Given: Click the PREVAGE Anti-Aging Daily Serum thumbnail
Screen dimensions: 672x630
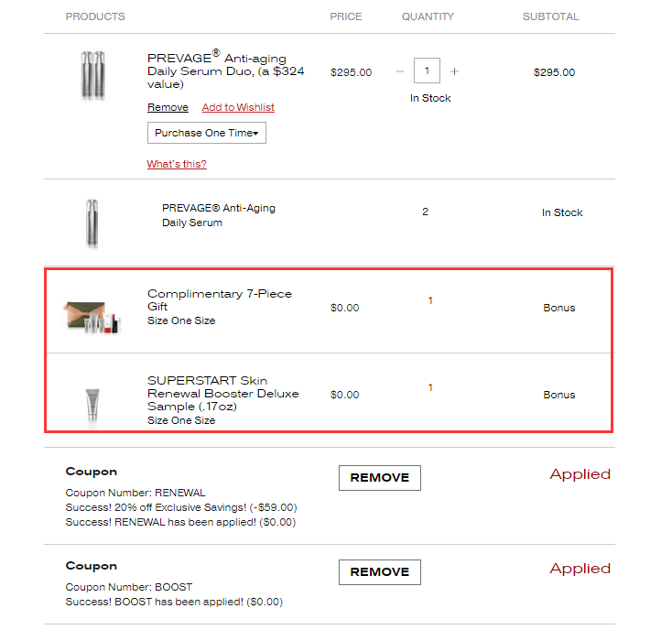Looking at the screenshot, I should (92, 223).
